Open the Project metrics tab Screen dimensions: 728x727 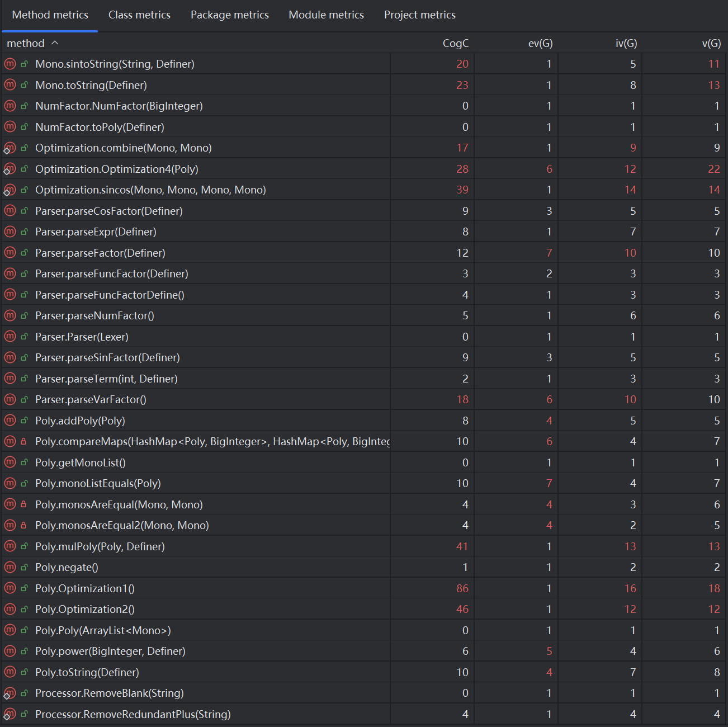pyautogui.click(x=419, y=15)
